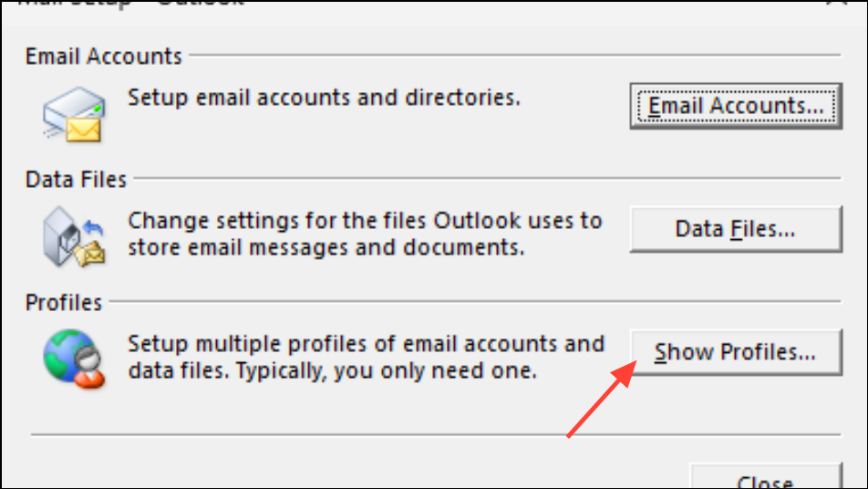Click the separator line above the Close button
Viewport: 868px width, 489px height.
[x=436, y=435]
